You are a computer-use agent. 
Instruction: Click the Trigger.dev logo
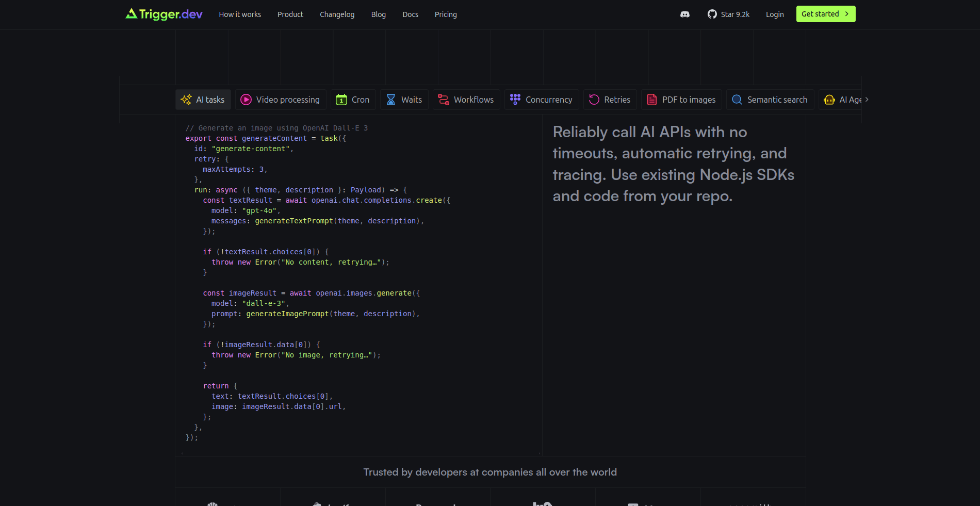(164, 14)
